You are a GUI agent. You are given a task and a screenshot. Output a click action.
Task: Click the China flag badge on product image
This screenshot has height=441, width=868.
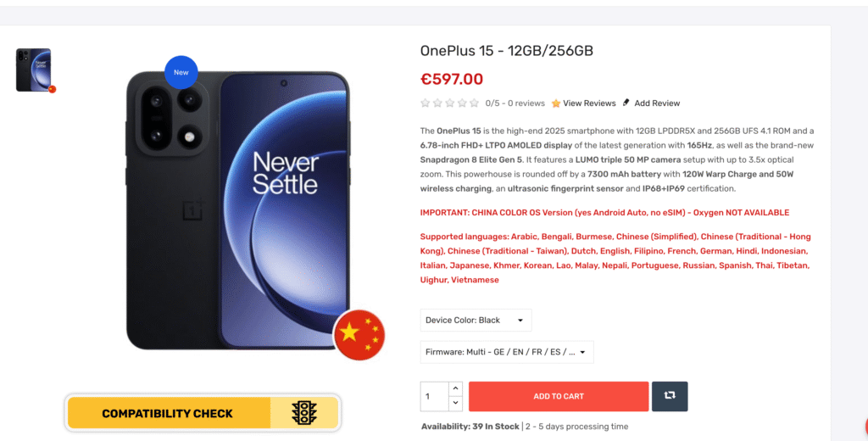pos(359,335)
